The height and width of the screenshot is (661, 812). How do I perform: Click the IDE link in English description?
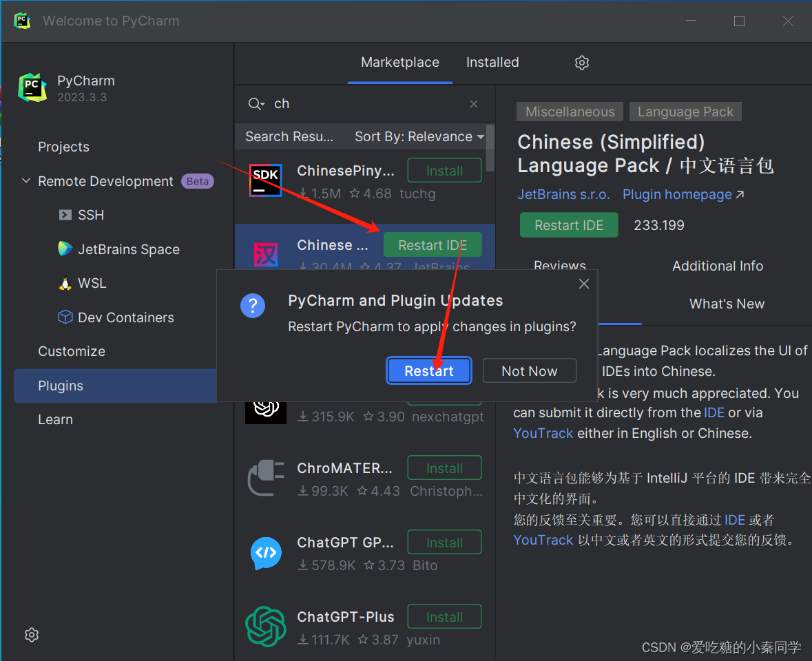(x=714, y=412)
